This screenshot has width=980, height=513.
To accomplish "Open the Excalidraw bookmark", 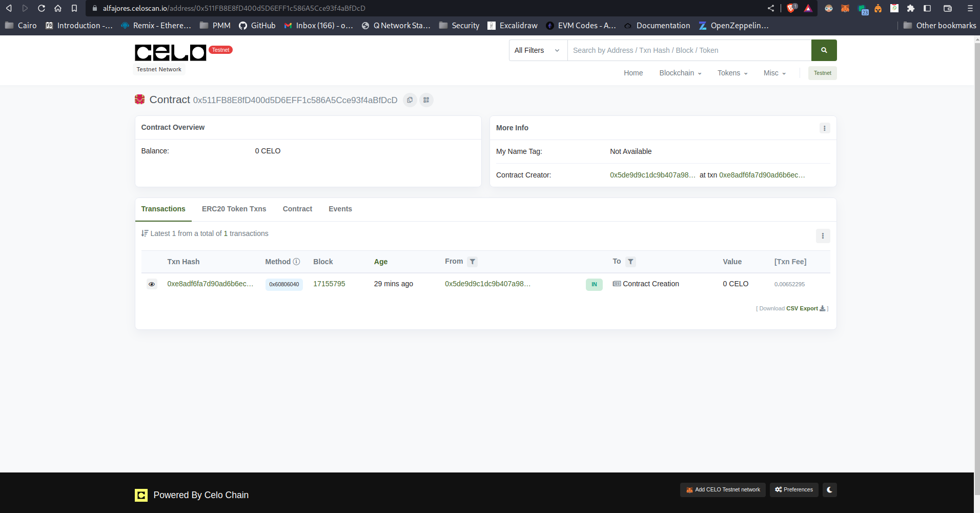I will coord(513,26).
